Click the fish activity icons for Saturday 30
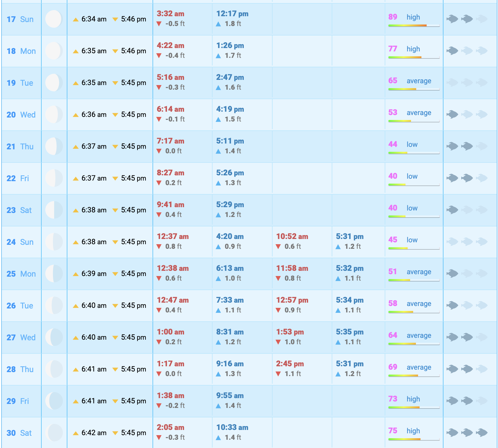The height and width of the screenshot is (448, 498). [467, 433]
